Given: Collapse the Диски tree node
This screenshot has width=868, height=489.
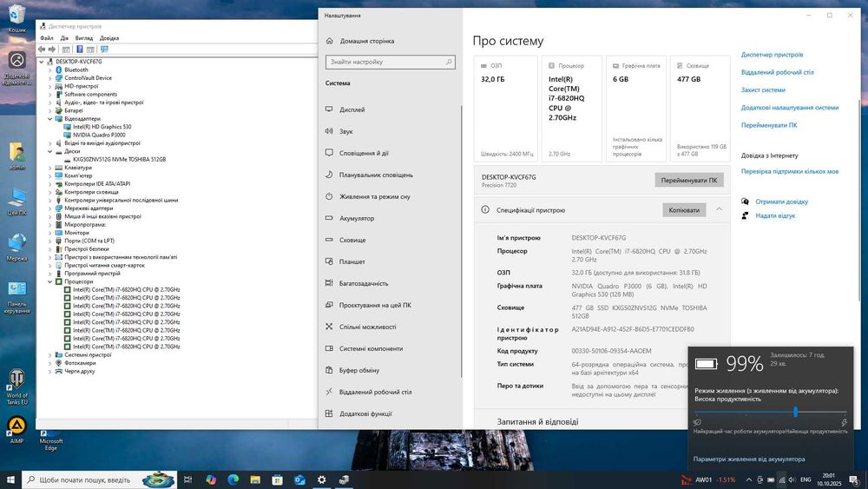Looking at the screenshot, I should point(49,151).
